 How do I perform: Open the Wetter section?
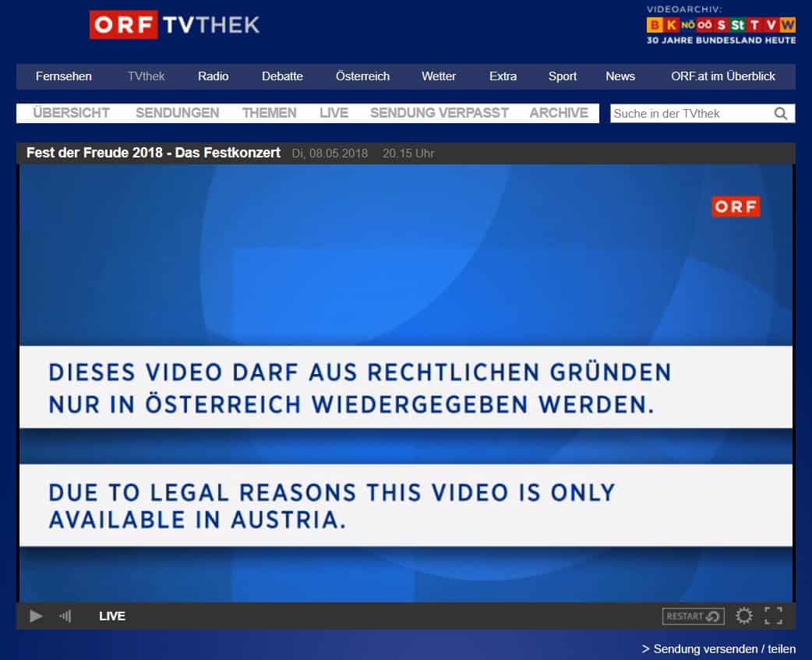(x=439, y=76)
